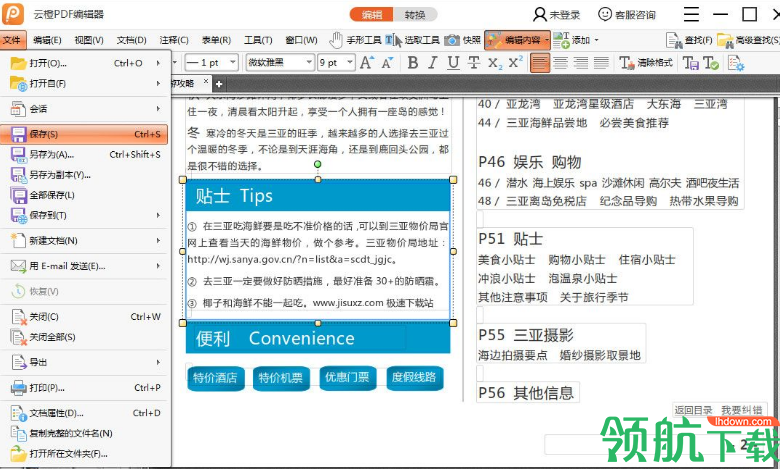Open Advanced Find binoculars icon
780x469 pixels.
[x=725, y=40]
